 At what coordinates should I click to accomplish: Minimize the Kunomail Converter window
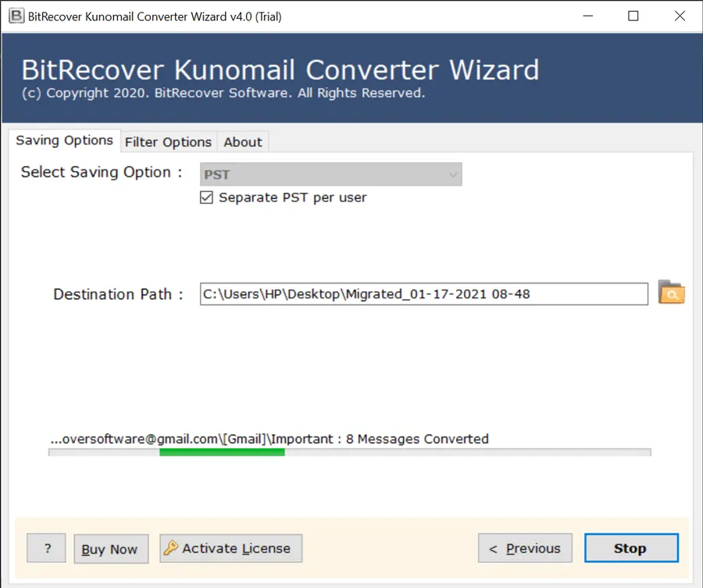coord(587,16)
